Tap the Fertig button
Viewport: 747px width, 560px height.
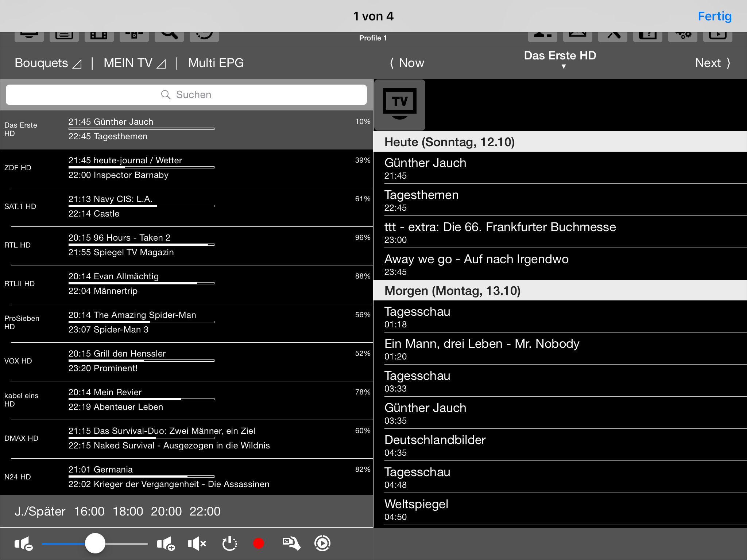point(714,16)
